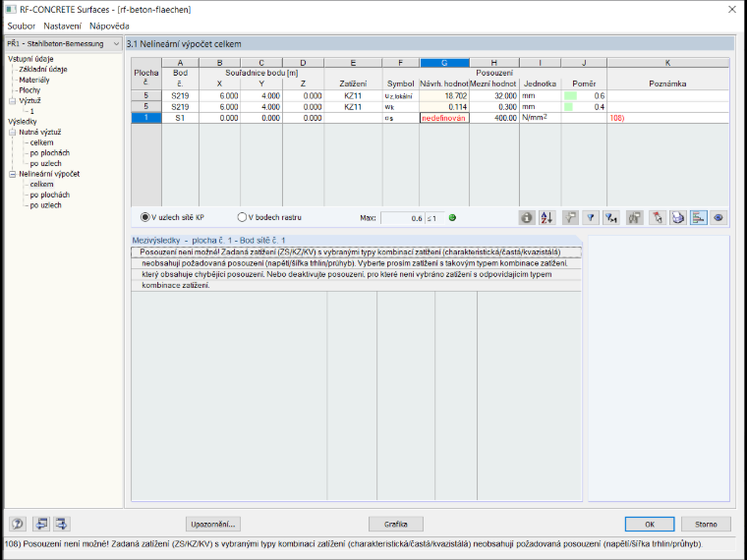Close the RF-CONCRETE Surfaces window
The image size is (747, 560).
pyautogui.click(x=732, y=10)
